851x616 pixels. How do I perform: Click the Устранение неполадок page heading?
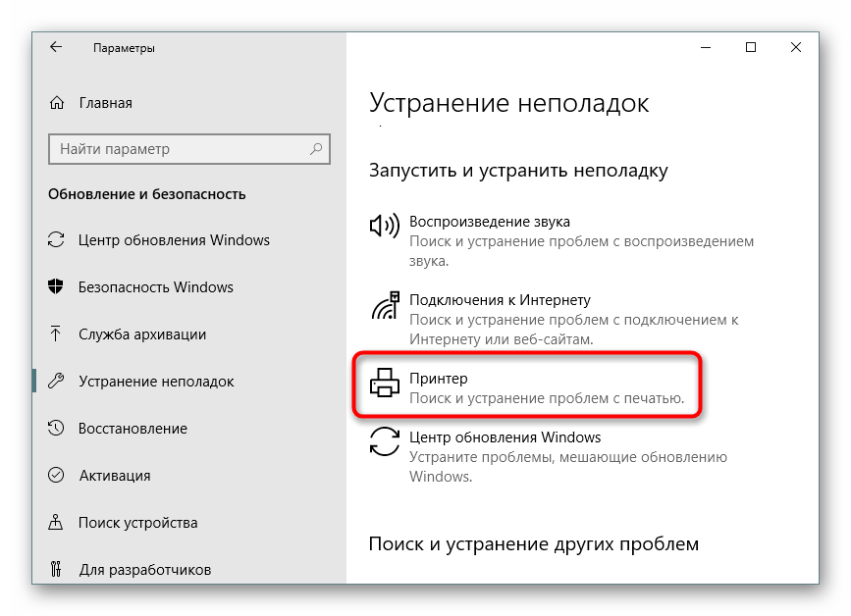[x=509, y=103]
